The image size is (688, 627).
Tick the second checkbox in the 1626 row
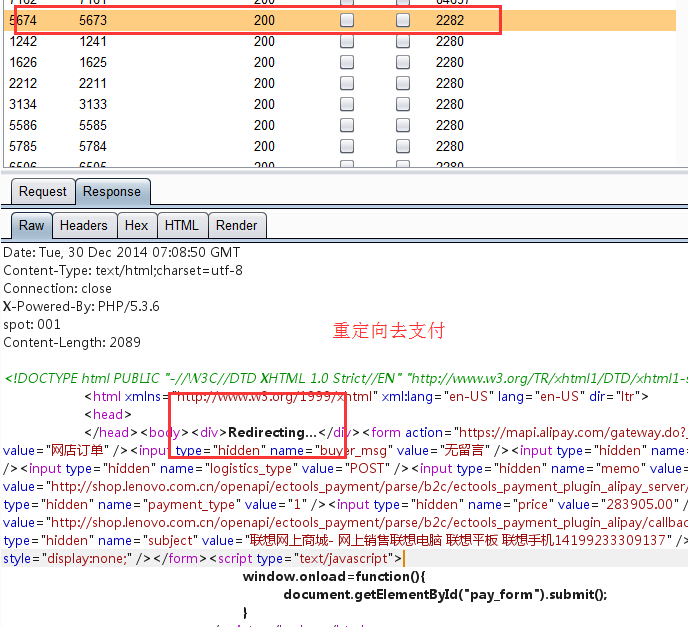pos(403,62)
